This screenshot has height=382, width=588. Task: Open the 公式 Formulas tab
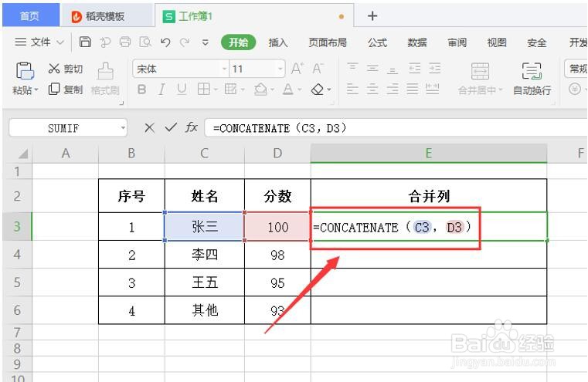(377, 42)
